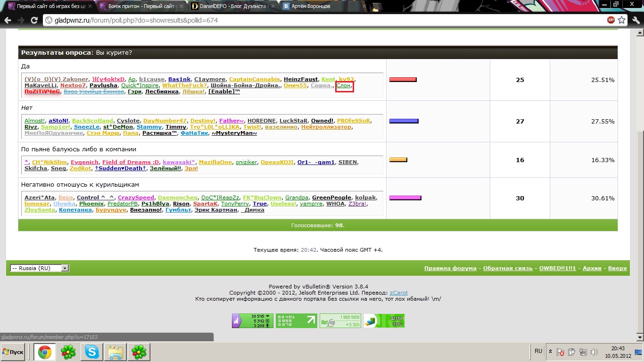Screen dimensions: 644x362
Task: Click the Пуск start button
Action: pos(13,352)
